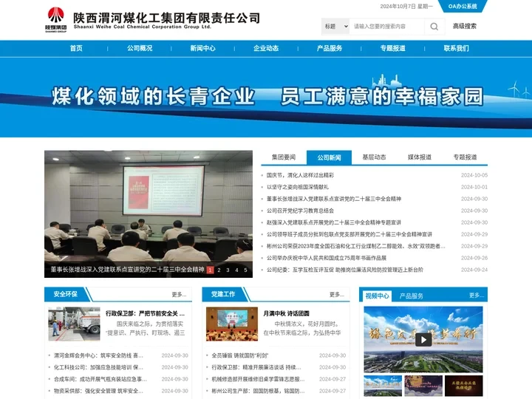Show slide 2 in the photo carousel
Viewport: 532px width, 399px height.
(x=219, y=270)
